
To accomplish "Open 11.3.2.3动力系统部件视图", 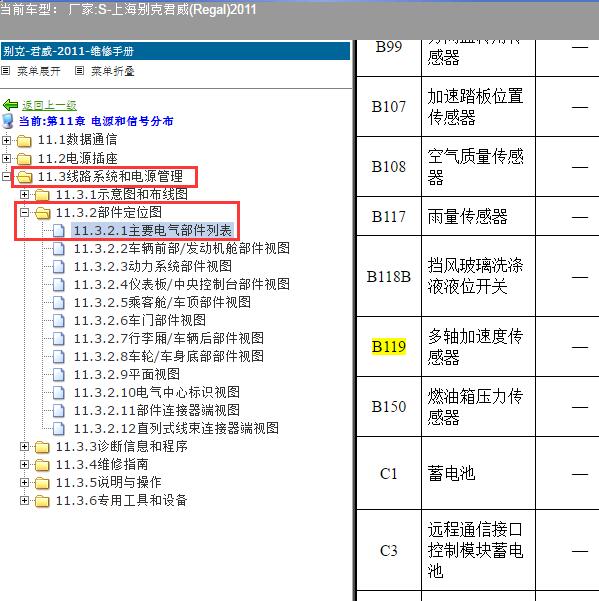I will coord(153,266).
